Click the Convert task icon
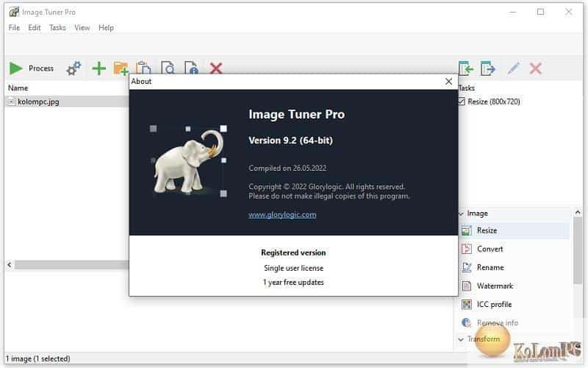This screenshot has width=588, height=368. pos(467,249)
